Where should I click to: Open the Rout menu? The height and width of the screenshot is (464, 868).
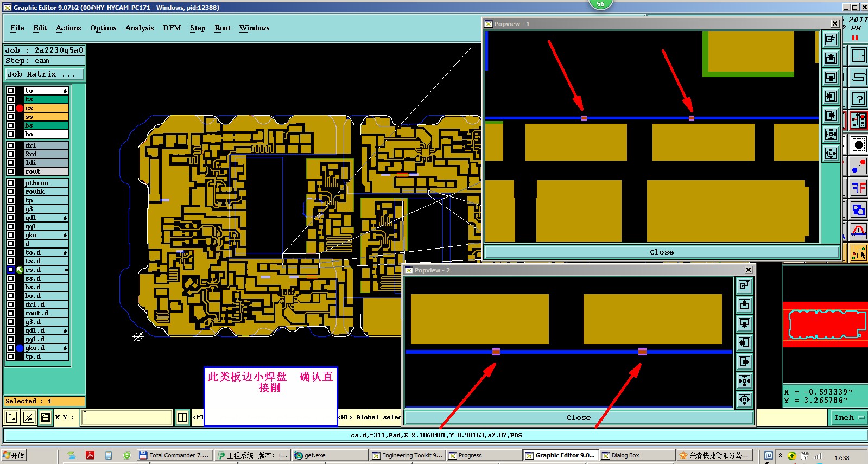click(223, 28)
